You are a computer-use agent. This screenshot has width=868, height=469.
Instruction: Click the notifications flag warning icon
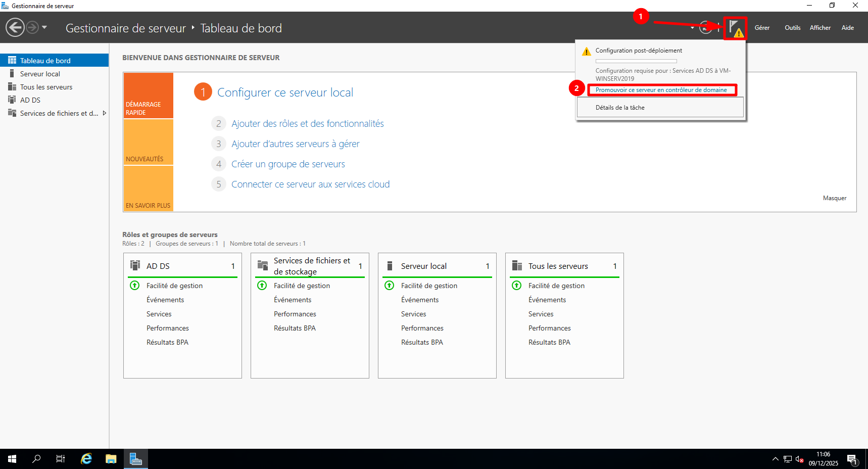[735, 28]
